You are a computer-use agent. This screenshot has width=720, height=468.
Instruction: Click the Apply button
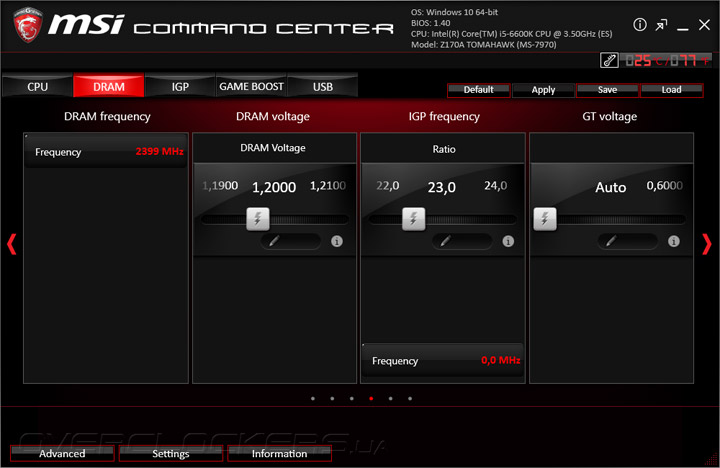[543, 90]
